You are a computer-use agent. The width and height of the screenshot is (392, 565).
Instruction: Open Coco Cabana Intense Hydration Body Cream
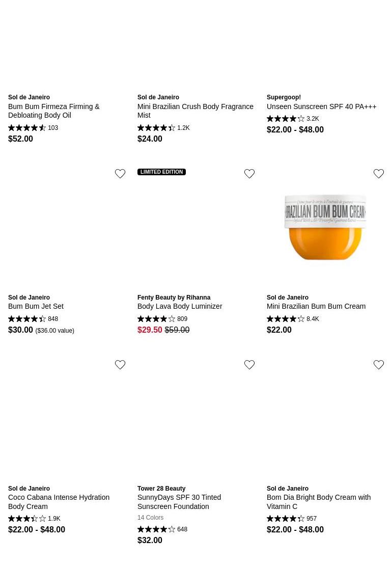[x=59, y=502]
